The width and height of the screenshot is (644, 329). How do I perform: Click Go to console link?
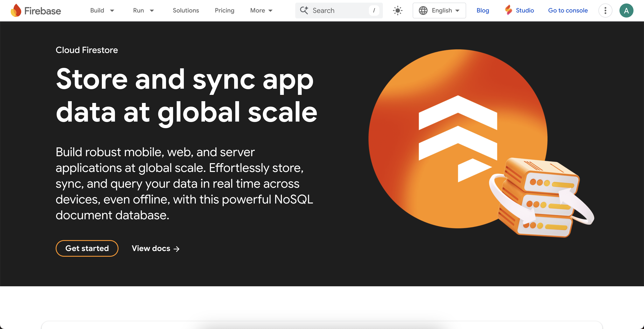coord(568,11)
